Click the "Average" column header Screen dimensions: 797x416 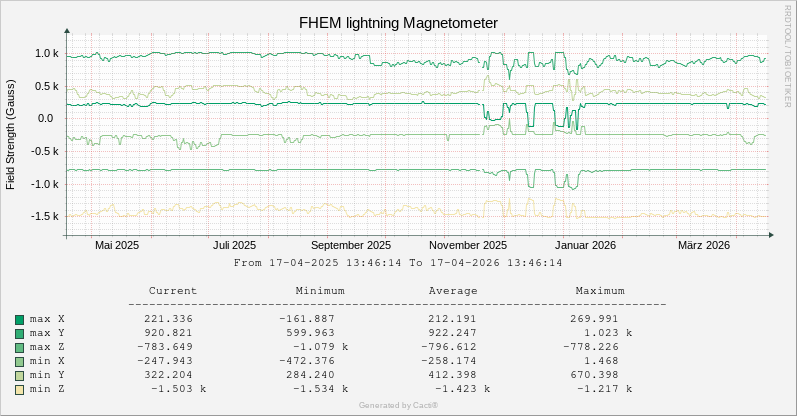[452, 291]
